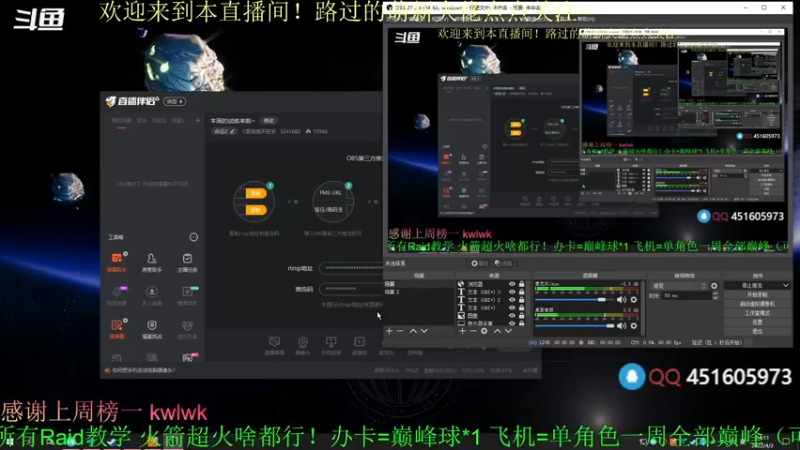Adjust the transition duration stepper arrows

click(715, 295)
